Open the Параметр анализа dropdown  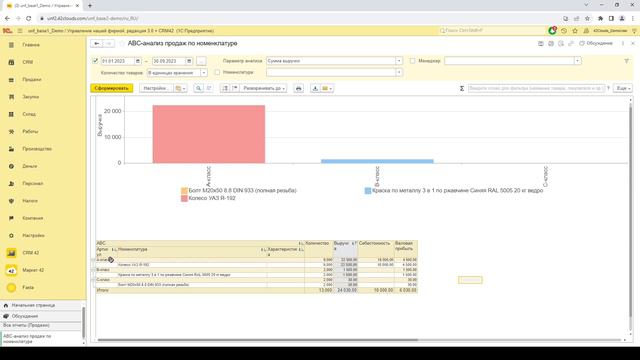(399, 61)
